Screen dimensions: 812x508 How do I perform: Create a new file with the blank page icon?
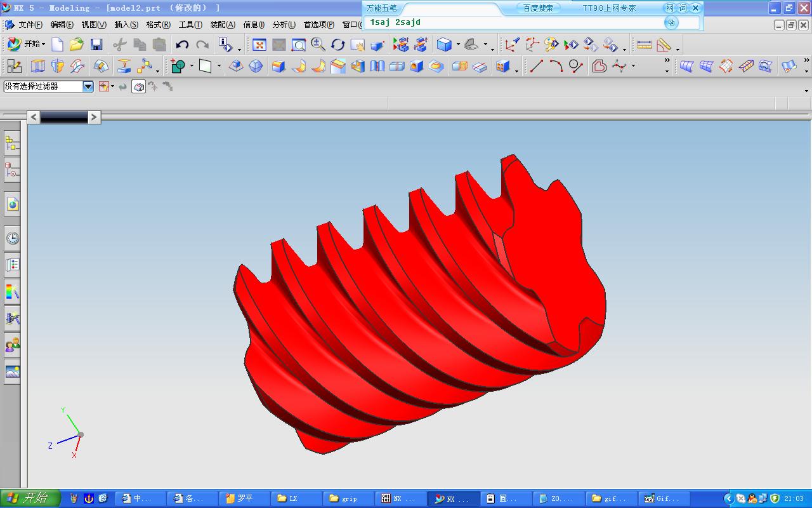tap(58, 44)
